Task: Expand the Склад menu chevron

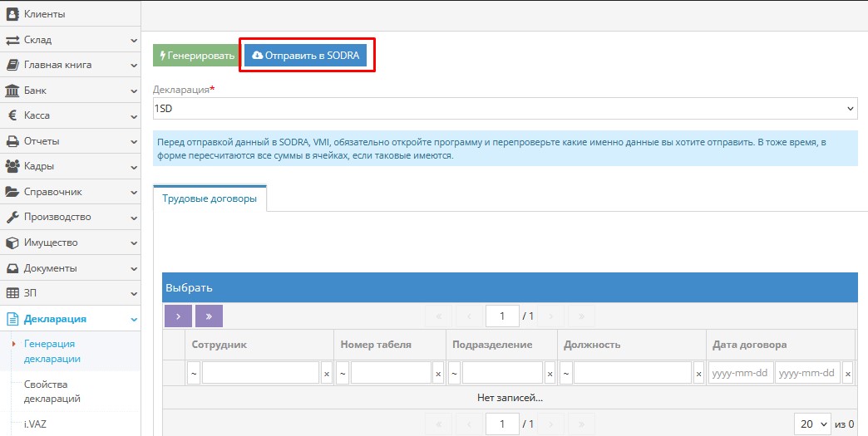Action: (x=134, y=40)
